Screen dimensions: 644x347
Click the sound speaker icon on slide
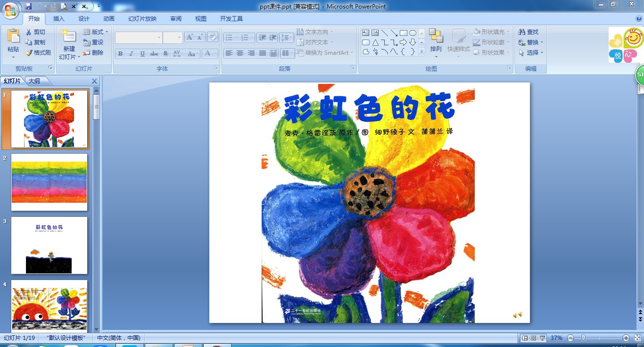click(x=518, y=315)
